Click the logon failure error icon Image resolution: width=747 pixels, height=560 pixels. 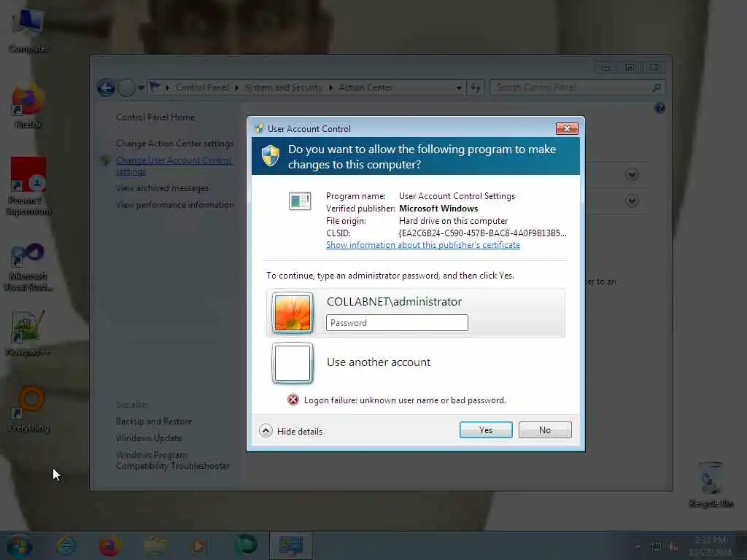coord(293,400)
